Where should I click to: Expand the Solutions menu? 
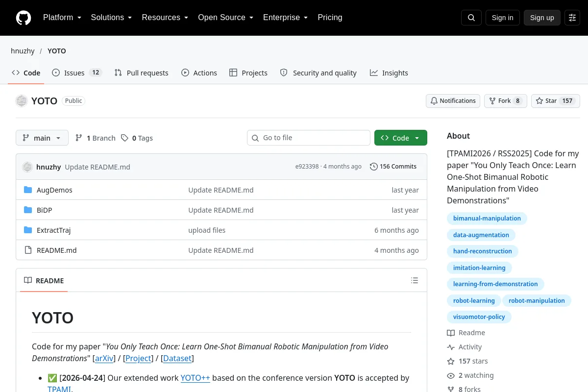pyautogui.click(x=112, y=18)
